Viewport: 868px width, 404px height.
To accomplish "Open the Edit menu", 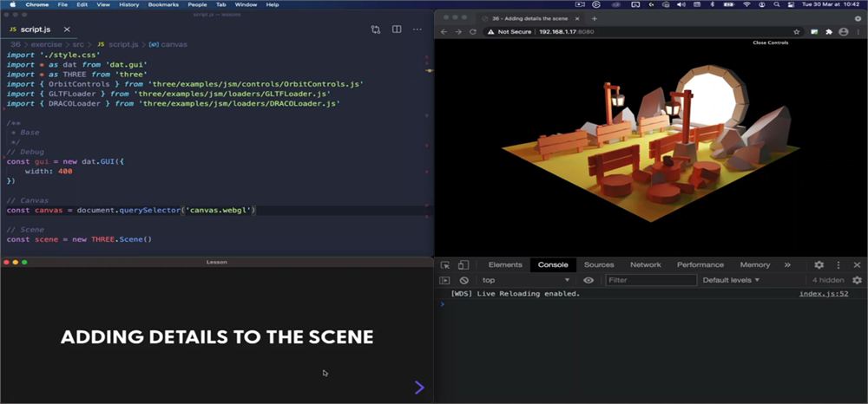I will tap(82, 4).
